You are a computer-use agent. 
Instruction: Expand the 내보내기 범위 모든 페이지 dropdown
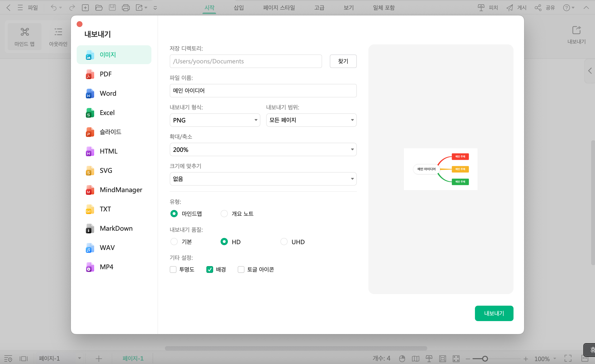[310, 120]
